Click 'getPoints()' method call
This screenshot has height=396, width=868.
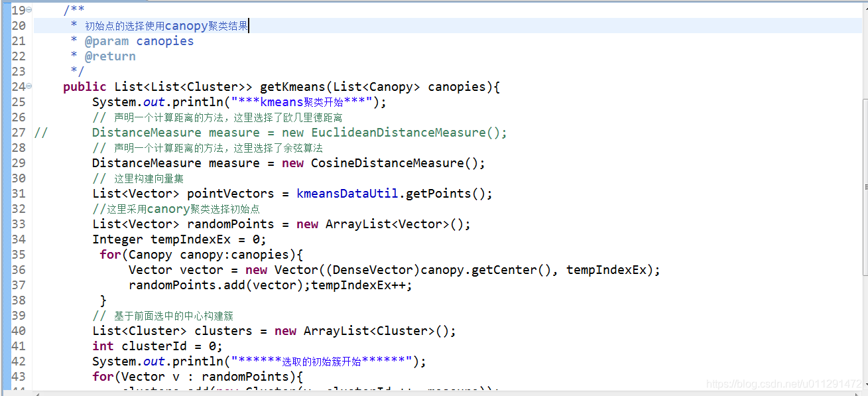pyautogui.click(x=446, y=194)
